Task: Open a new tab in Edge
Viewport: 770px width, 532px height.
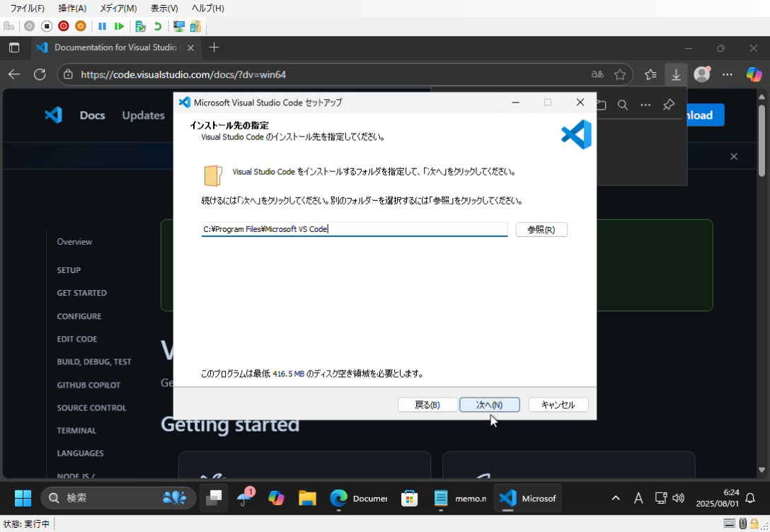Action: point(214,47)
